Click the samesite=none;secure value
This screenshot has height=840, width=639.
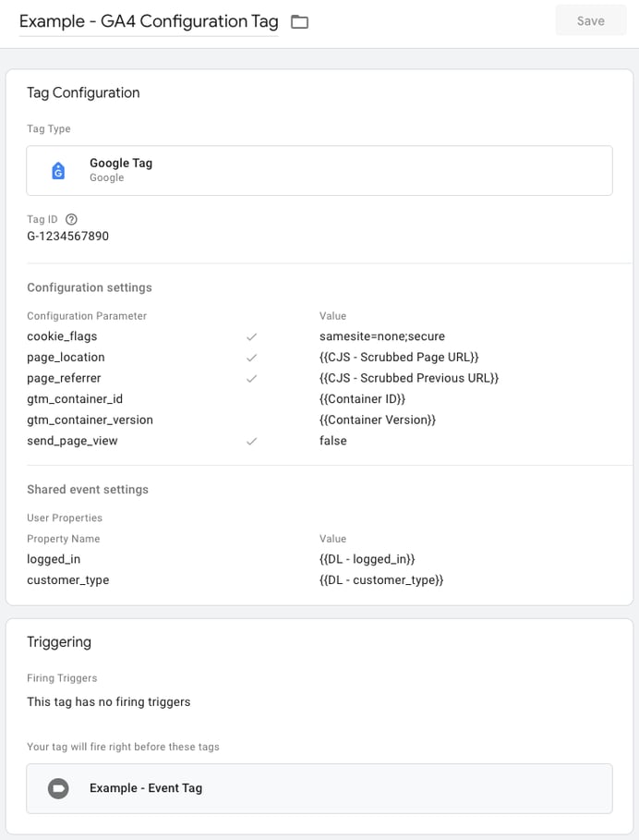(x=382, y=336)
